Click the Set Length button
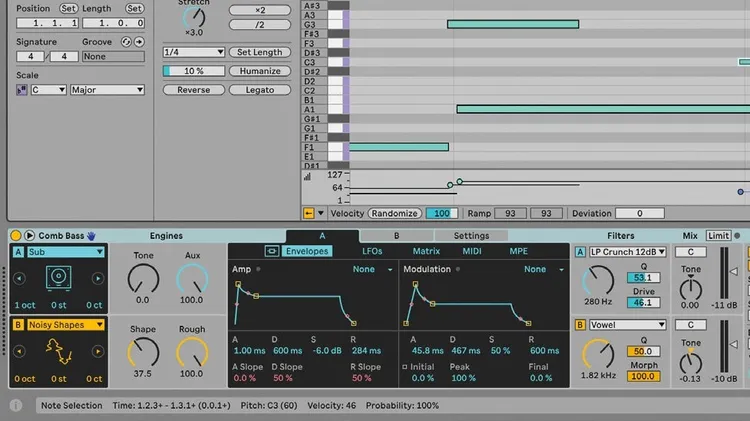Screen dimensions: 750x421 click(260, 52)
